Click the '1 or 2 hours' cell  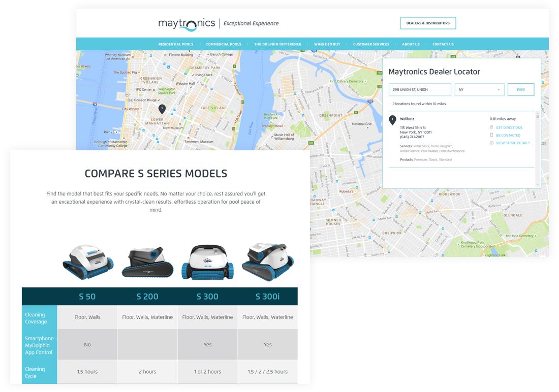pos(207,372)
